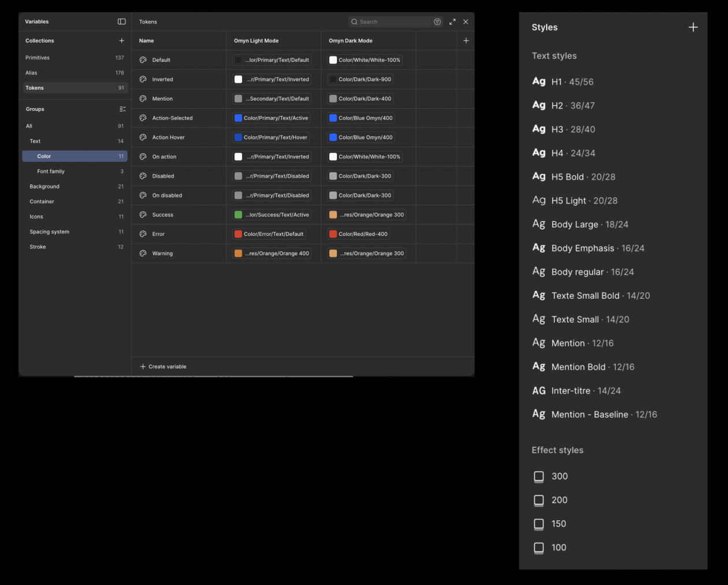Click the palette icon beside Warning variable
The height and width of the screenshot is (585, 728).
[x=143, y=253]
